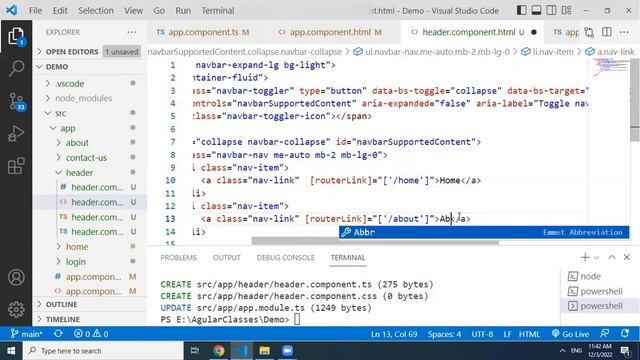Expand the Timeline section
This screenshot has width=640, height=360.
90,319
